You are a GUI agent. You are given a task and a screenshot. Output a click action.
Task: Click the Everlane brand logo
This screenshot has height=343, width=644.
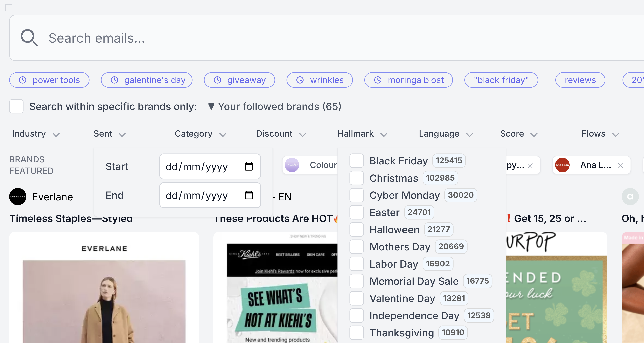(18, 197)
